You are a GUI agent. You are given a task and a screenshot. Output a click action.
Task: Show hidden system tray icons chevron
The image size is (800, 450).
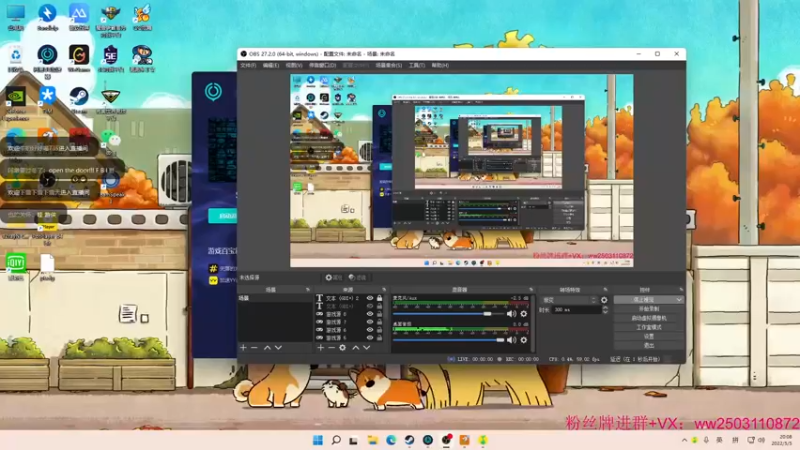coord(684,440)
